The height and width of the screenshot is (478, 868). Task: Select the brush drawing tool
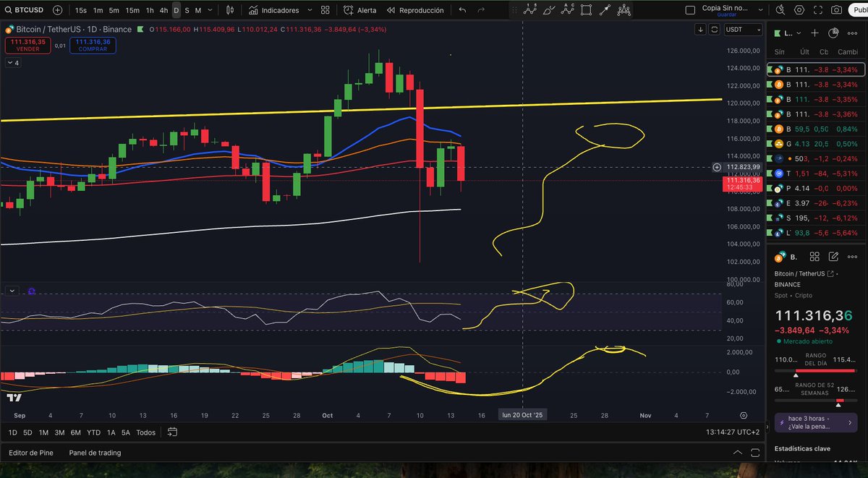(550, 10)
